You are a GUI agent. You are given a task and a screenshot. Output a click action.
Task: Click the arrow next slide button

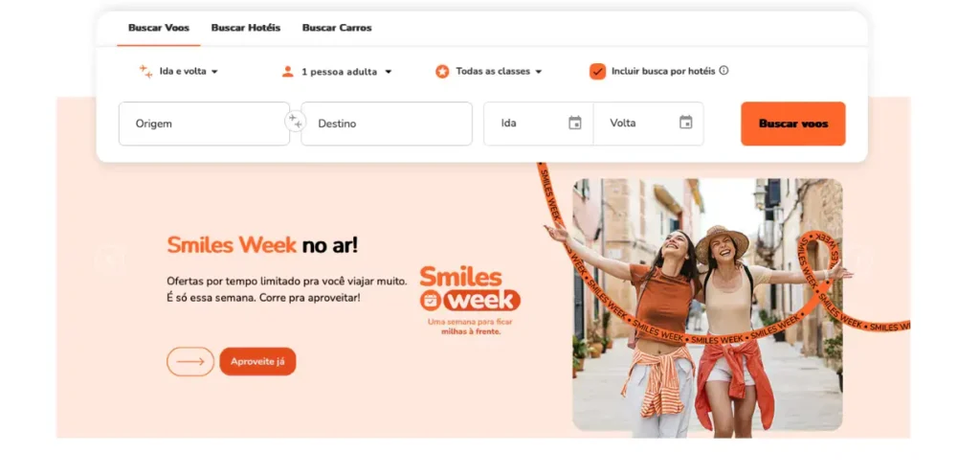(x=190, y=361)
